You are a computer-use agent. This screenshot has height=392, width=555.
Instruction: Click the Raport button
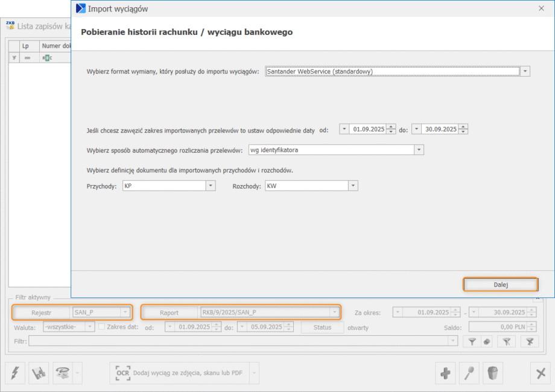[x=170, y=312]
